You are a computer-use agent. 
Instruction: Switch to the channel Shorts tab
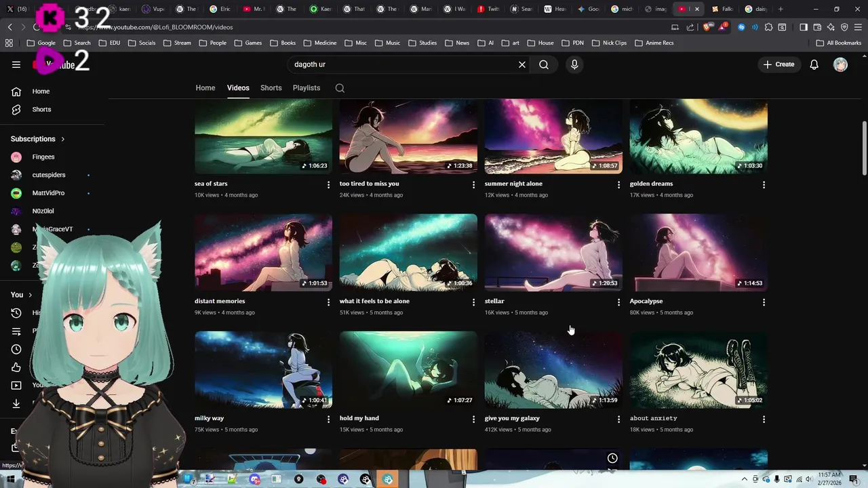[x=271, y=88]
